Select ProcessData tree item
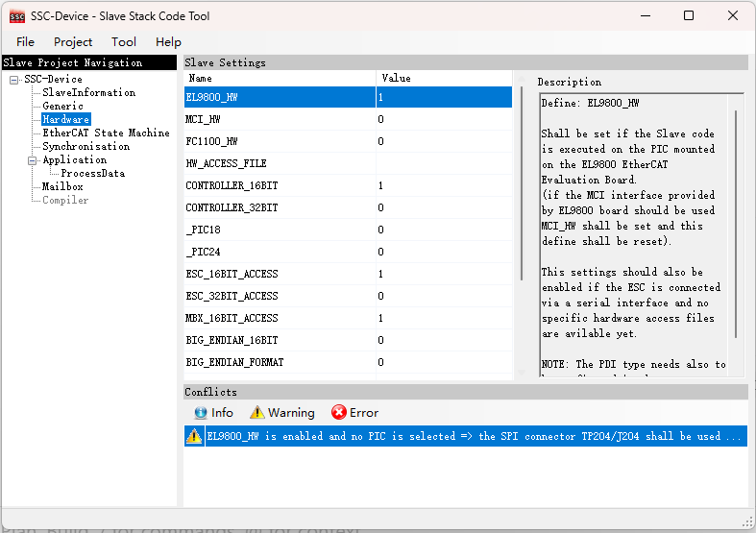The image size is (756, 533). point(93,174)
